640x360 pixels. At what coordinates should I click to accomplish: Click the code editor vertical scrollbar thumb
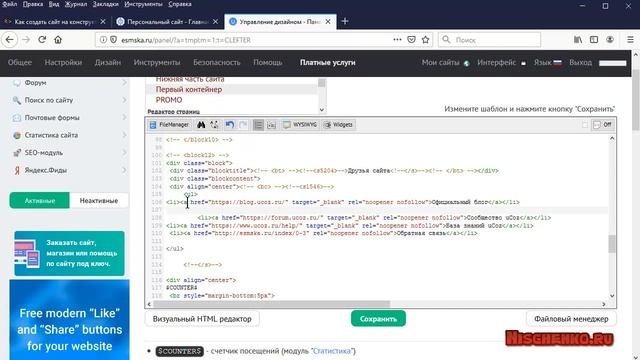(612, 244)
